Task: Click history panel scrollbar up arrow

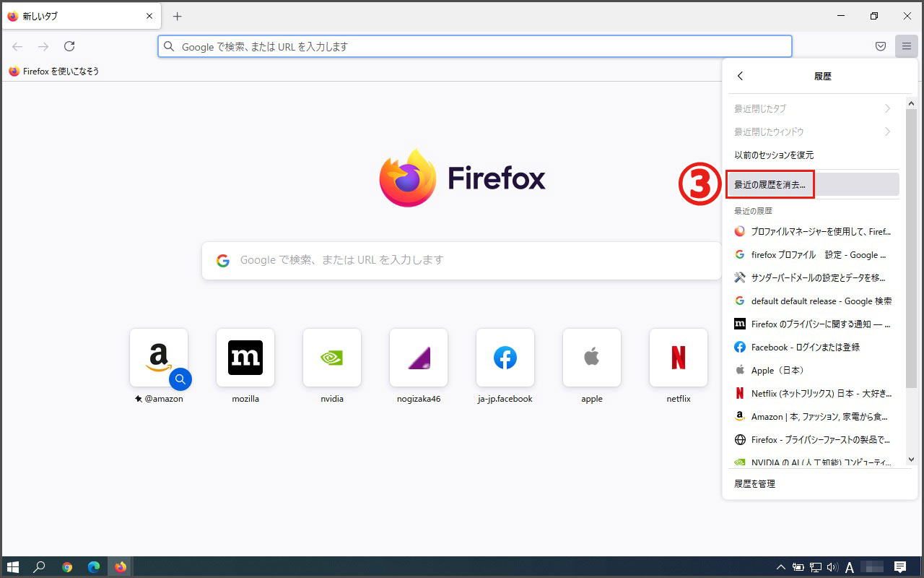Action: tap(911, 103)
